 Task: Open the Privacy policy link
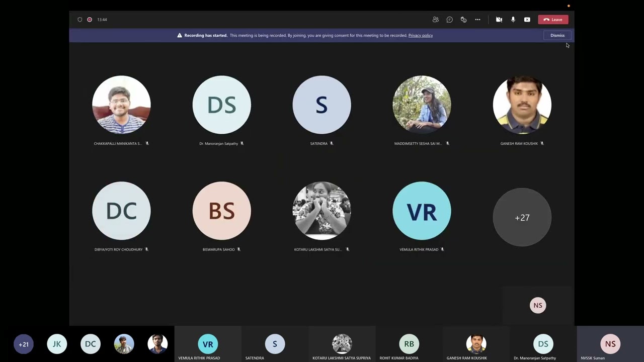420,35
